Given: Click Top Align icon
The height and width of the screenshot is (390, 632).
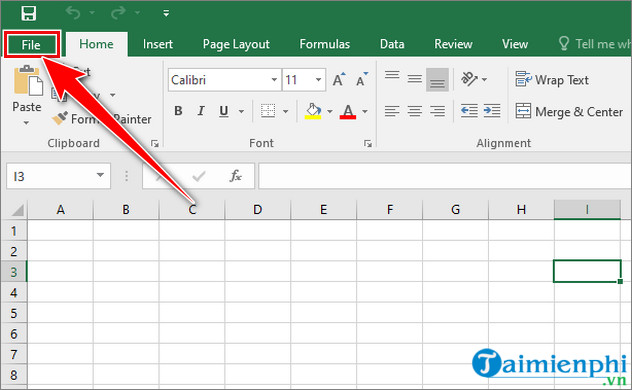Looking at the screenshot, I should tap(392, 77).
